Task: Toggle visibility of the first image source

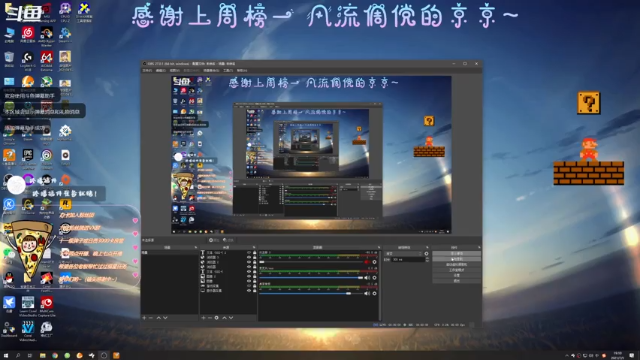Action: click(249, 276)
